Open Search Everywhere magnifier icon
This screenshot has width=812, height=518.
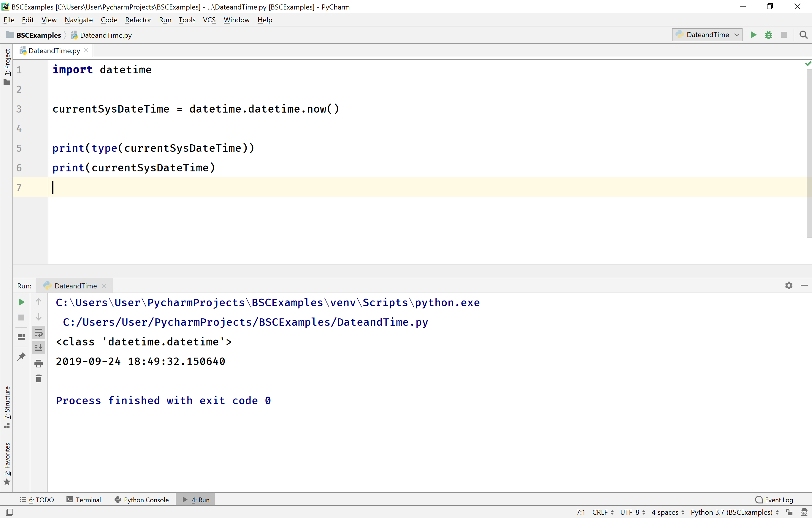pos(803,35)
